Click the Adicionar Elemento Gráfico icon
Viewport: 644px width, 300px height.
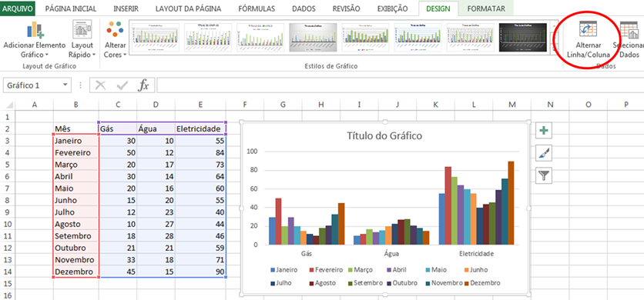click(35, 29)
